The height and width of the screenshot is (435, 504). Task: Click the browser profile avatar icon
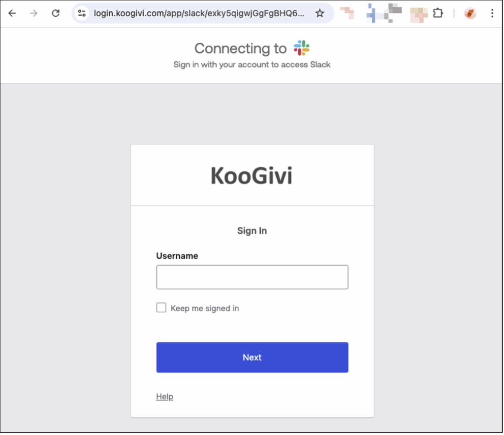470,13
